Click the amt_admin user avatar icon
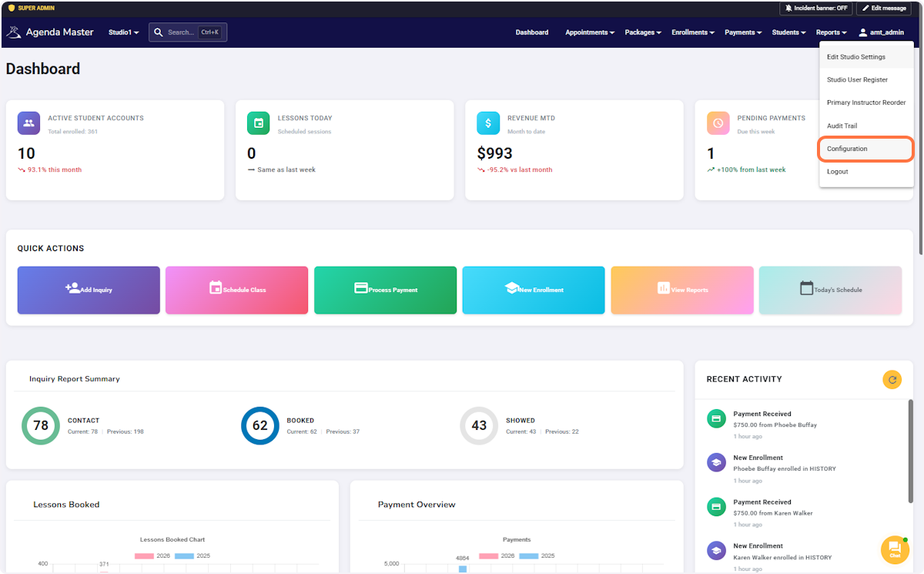Image resolution: width=924 pixels, height=574 pixels. [x=863, y=32]
